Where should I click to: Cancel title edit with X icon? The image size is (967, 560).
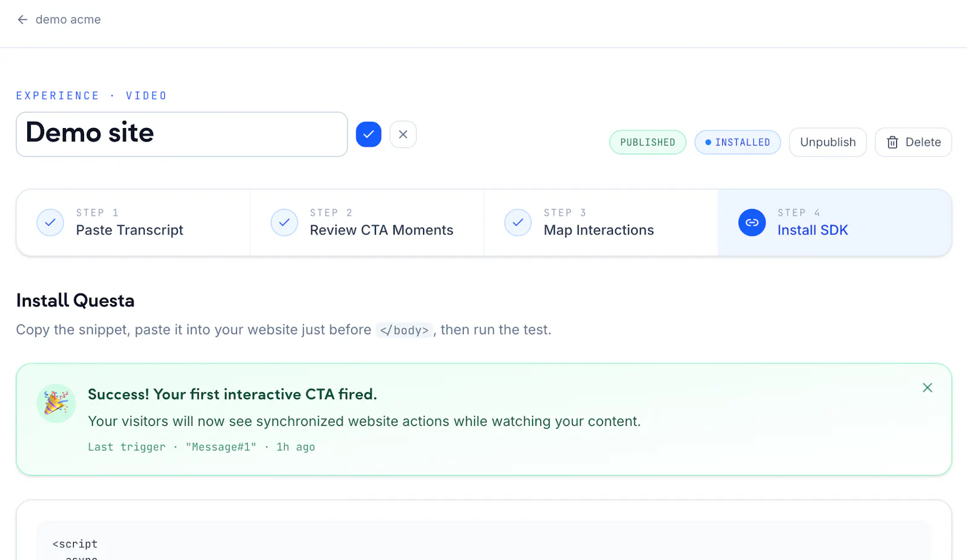tap(403, 134)
